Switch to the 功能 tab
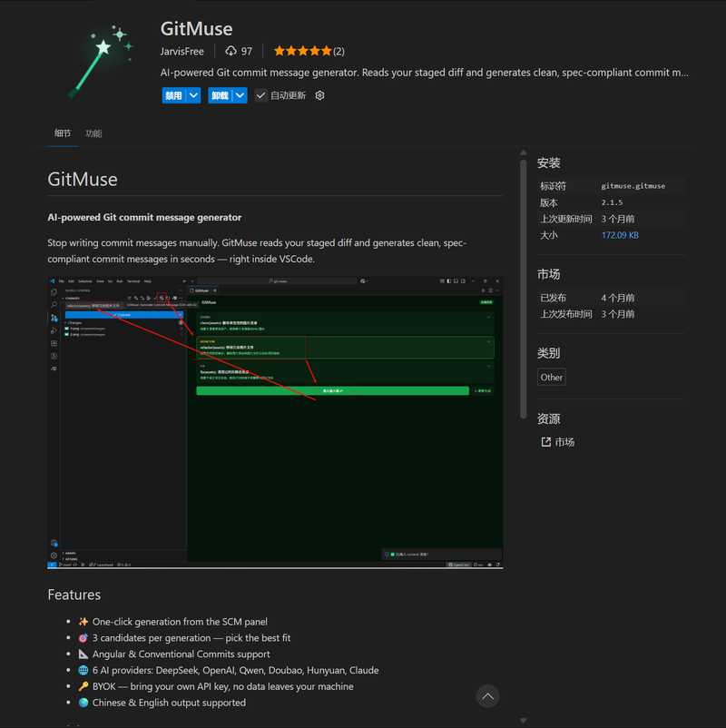Screen dimensions: 726x728 (x=93, y=133)
